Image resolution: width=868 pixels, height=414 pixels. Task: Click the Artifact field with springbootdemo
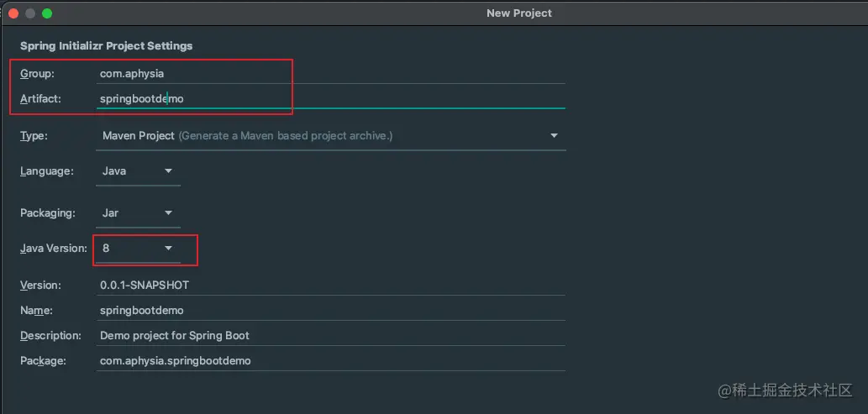coord(330,98)
